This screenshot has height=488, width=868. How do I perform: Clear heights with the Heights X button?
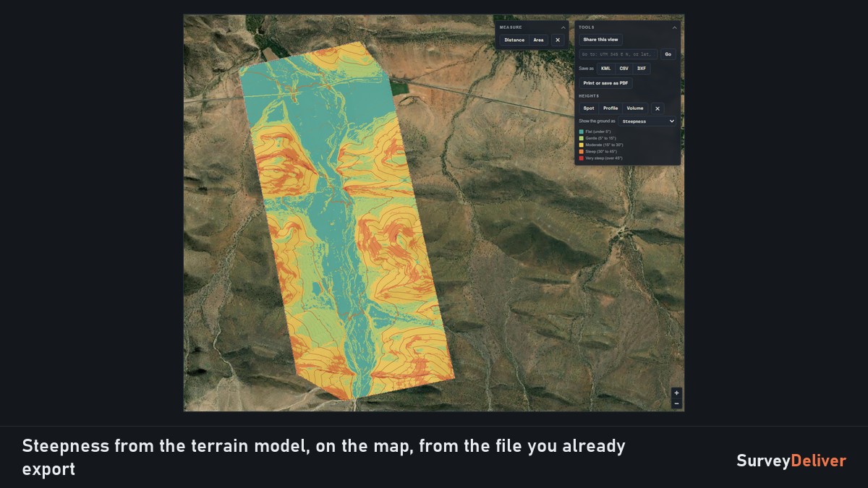point(658,108)
